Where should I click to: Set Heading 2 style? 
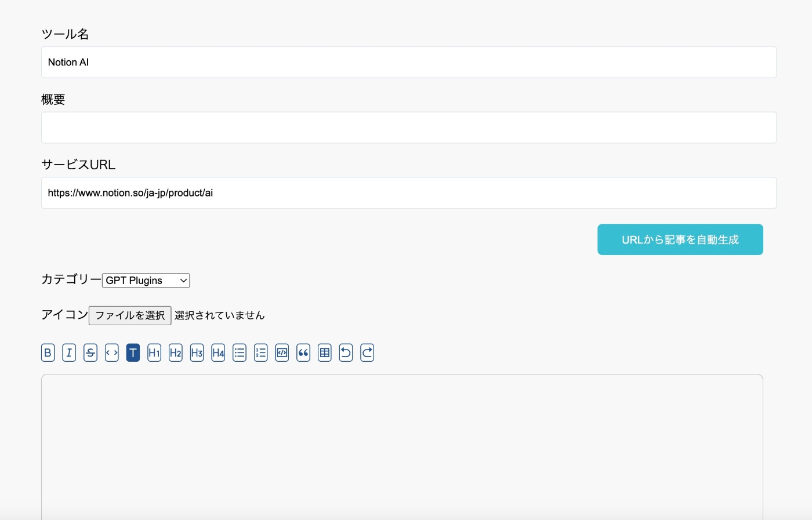(176, 352)
